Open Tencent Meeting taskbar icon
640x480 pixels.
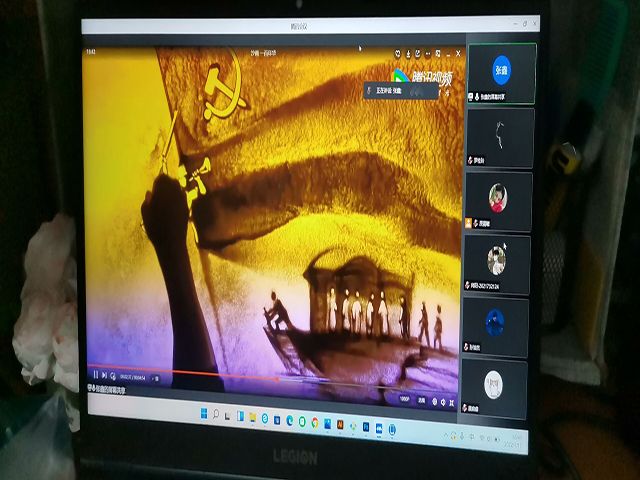coord(379,429)
